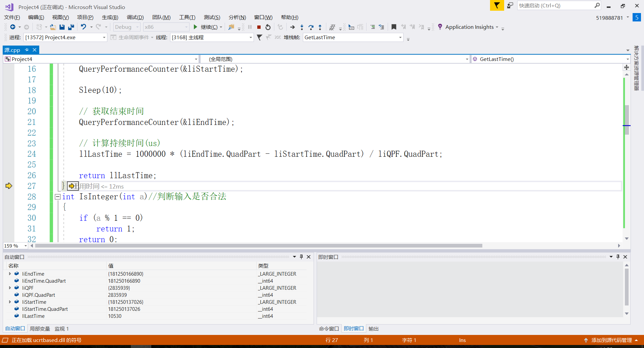Open the 堆栈帧 GetLastTime dropdown
Viewport: 644px width, 348px height.
pos(400,38)
